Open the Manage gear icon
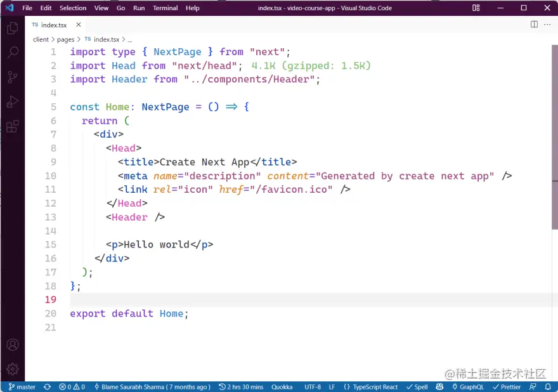558x392 pixels. [13, 369]
